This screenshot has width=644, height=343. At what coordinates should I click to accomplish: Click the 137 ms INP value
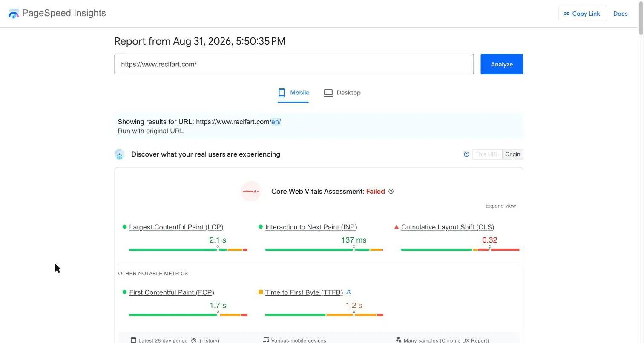tap(354, 240)
